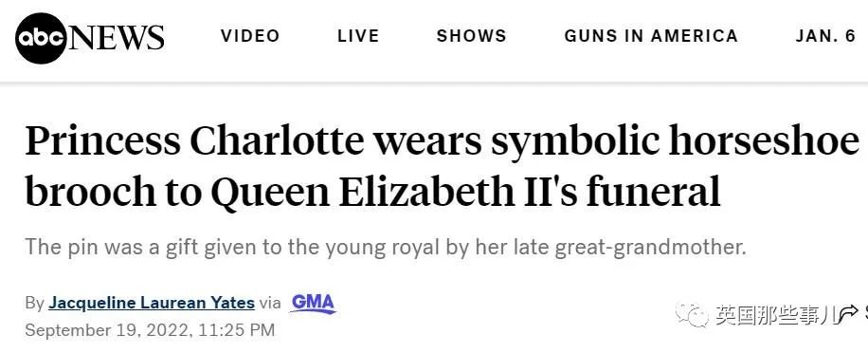This screenshot has width=868, height=353.
Task: Click the September 19, 2022 timestamp
Action: coord(150,330)
